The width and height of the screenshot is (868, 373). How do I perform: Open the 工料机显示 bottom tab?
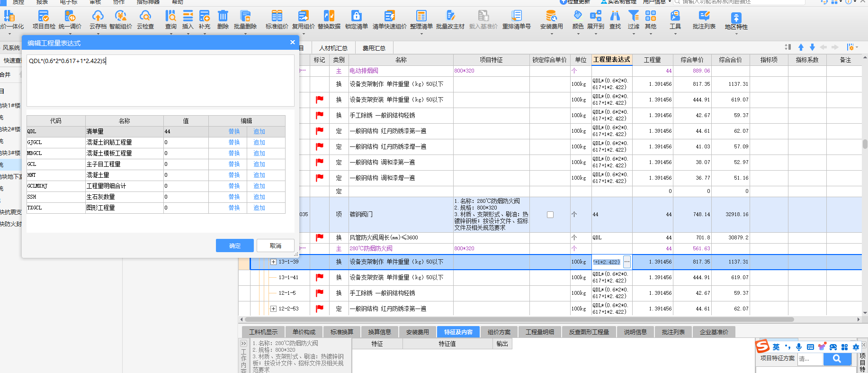point(263,332)
